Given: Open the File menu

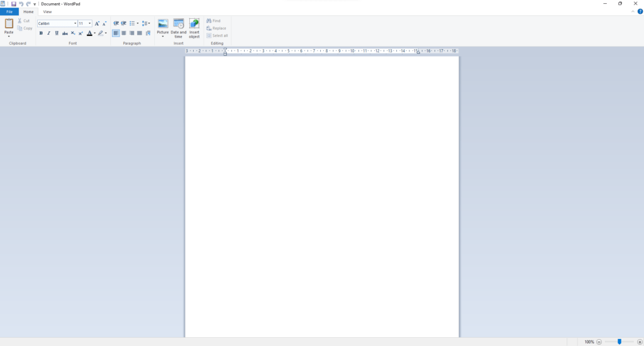Looking at the screenshot, I should (9, 11).
